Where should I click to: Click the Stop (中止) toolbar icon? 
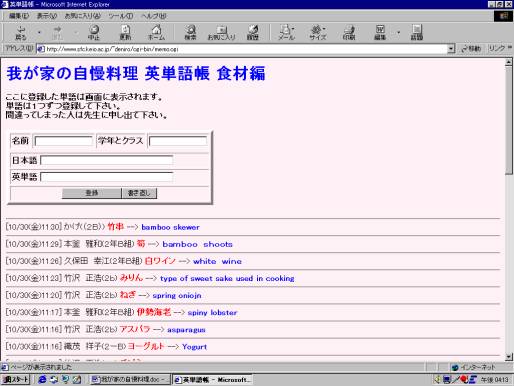pos(94,33)
